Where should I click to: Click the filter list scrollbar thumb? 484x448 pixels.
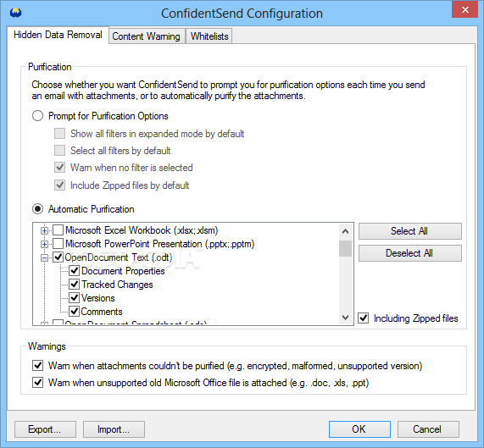(345, 248)
